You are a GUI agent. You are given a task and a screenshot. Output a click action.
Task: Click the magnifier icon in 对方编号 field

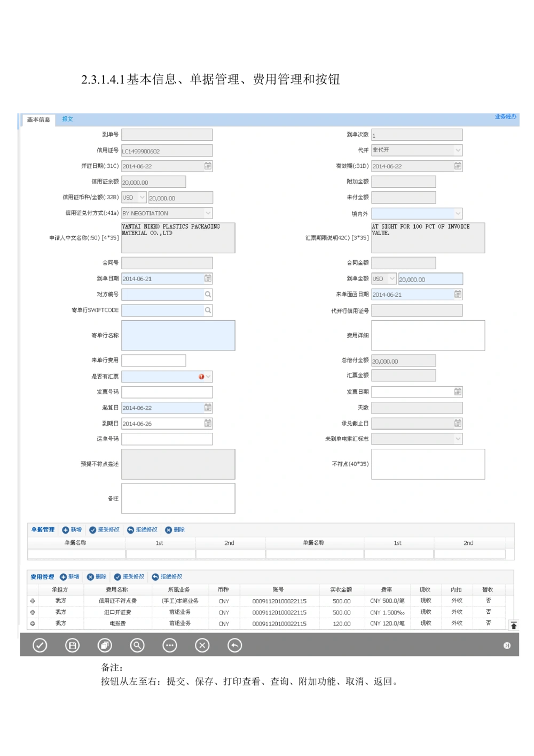click(x=208, y=294)
